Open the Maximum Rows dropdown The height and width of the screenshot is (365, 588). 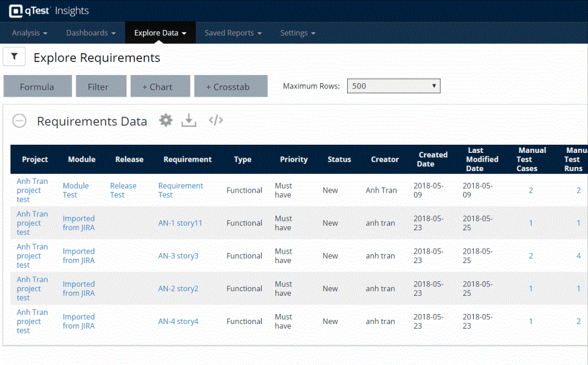(394, 86)
